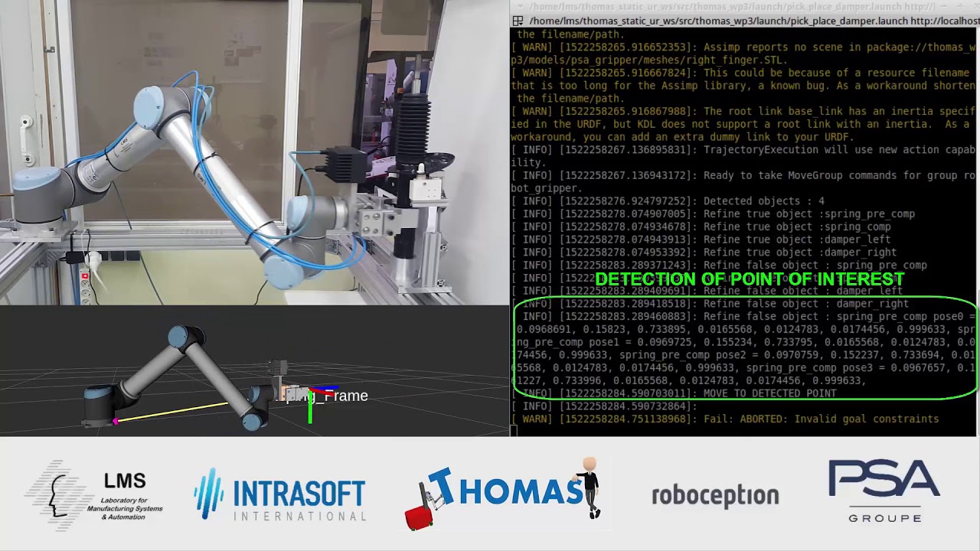The image size is (980, 551).
Task: Click 'Fail: ABORTED: Invalid goal constraints' warning
Action: 725,419
